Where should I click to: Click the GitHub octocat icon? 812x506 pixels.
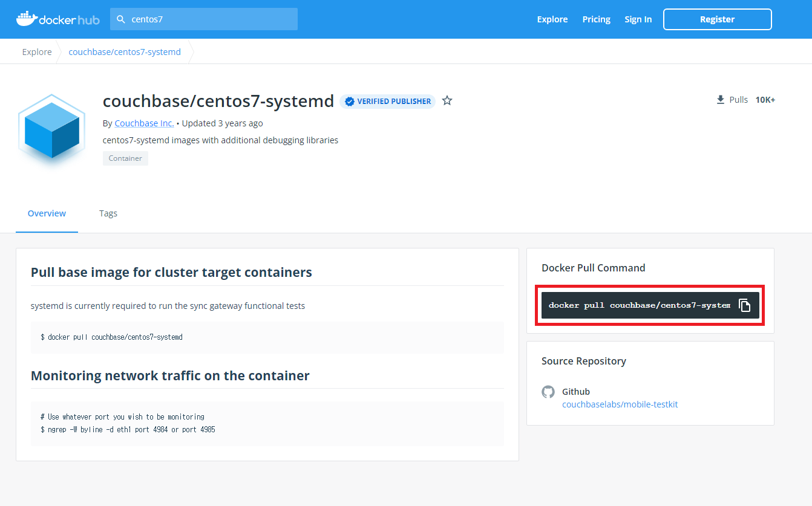click(x=548, y=392)
